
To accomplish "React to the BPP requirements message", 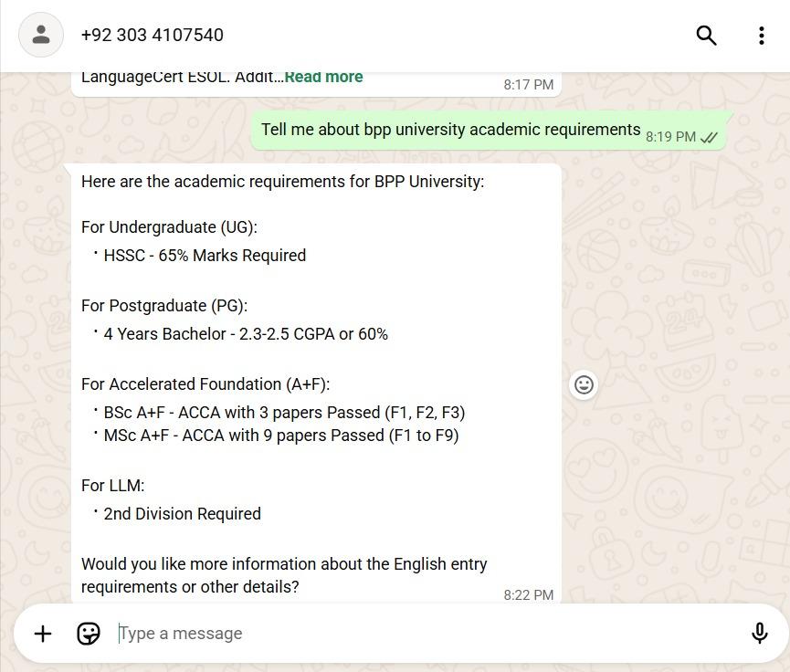I will [584, 384].
